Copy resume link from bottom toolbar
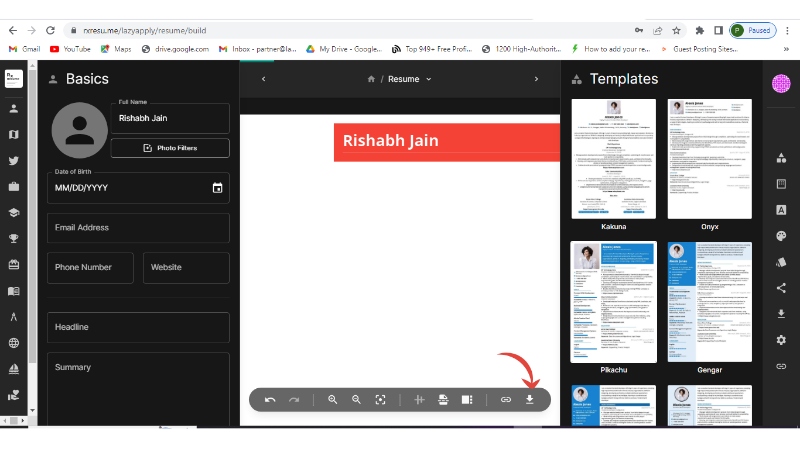 coord(506,400)
